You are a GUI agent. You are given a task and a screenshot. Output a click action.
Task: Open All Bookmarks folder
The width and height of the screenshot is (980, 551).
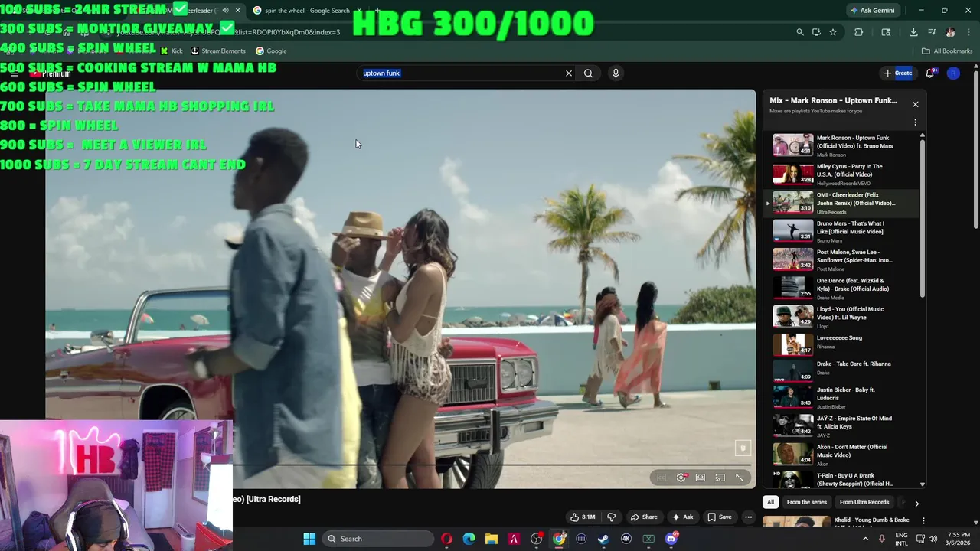point(947,51)
